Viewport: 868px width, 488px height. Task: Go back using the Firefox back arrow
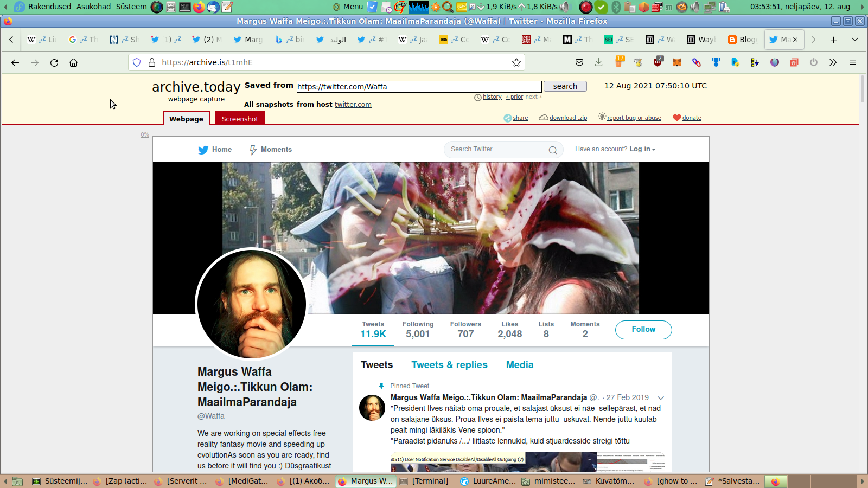(15, 62)
